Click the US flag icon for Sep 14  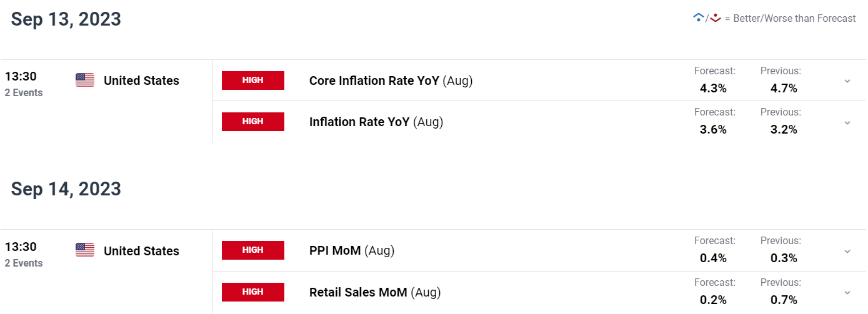[85, 250]
